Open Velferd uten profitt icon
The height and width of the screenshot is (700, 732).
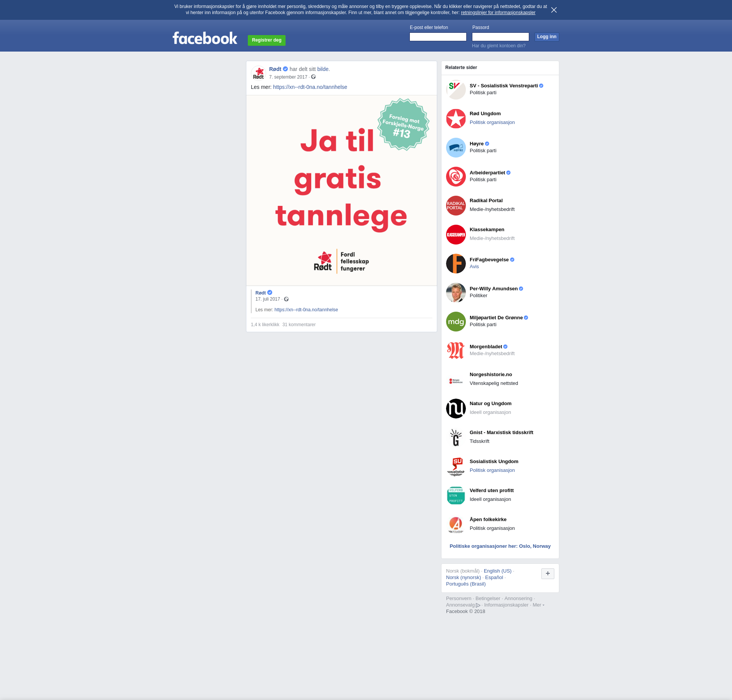pos(456,496)
